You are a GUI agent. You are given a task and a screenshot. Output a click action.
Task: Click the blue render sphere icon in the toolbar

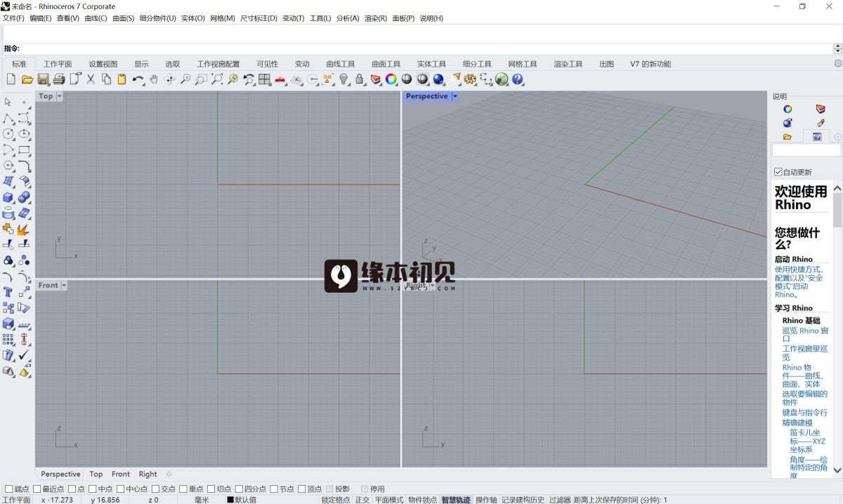(438, 79)
